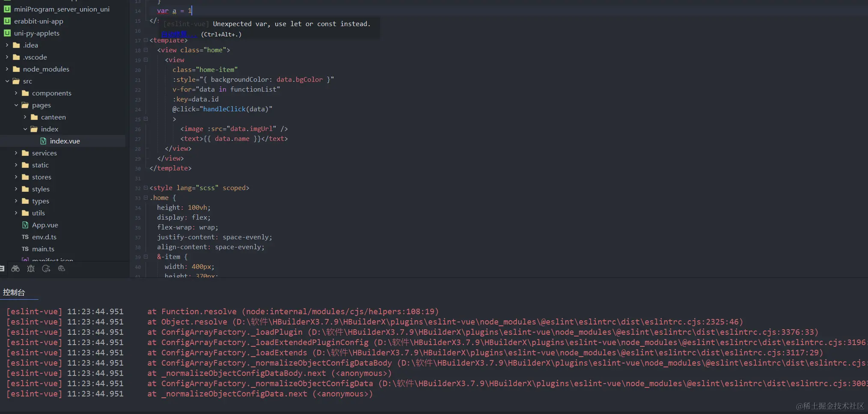This screenshot has height=414, width=868.
Task: Click the folder icon of stores
Action: tap(25, 177)
